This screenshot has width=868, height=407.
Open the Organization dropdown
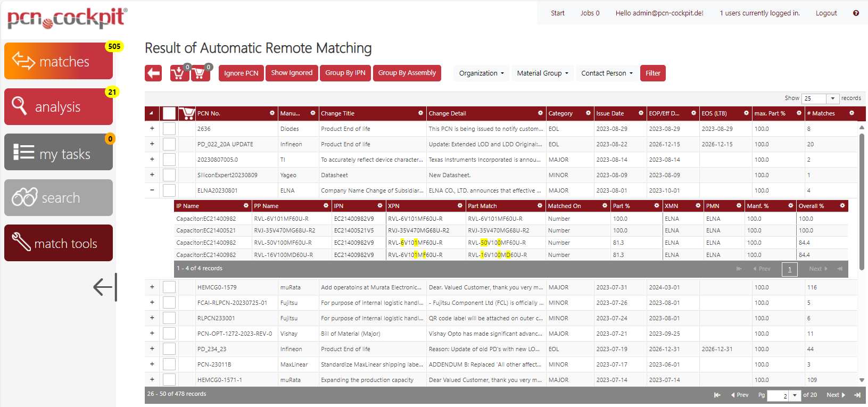(482, 73)
